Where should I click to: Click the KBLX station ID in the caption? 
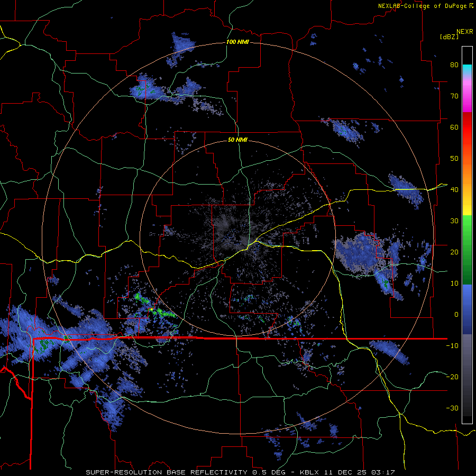click(x=310, y=472)
